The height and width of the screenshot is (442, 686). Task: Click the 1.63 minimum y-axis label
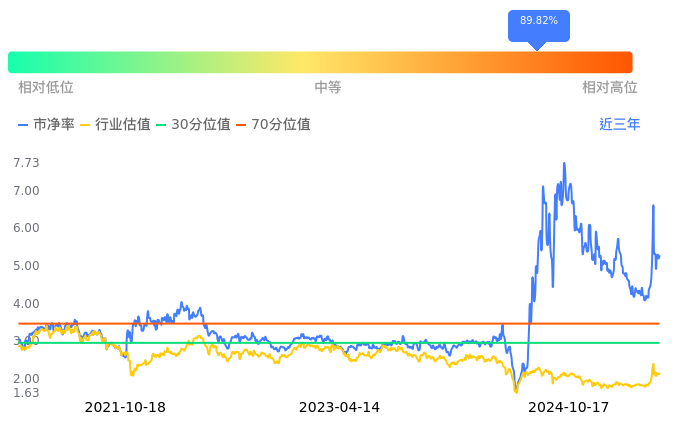(26, 393)
